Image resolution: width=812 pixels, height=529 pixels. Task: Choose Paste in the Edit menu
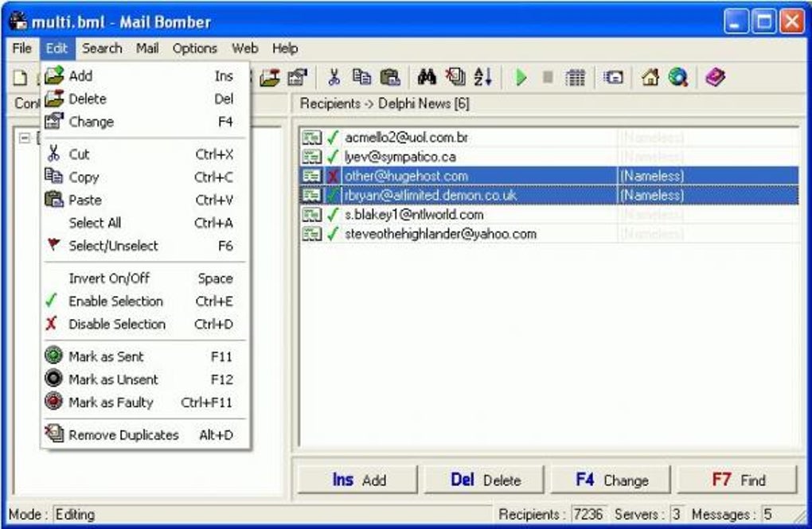[x=145, y=200]
